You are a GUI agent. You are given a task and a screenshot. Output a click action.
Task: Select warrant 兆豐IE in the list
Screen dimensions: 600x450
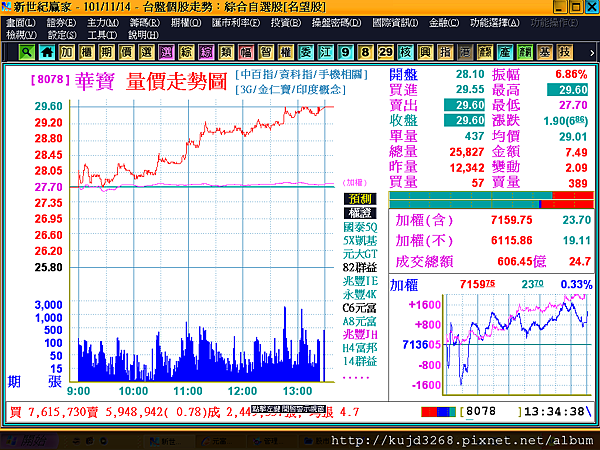[360, 281]
